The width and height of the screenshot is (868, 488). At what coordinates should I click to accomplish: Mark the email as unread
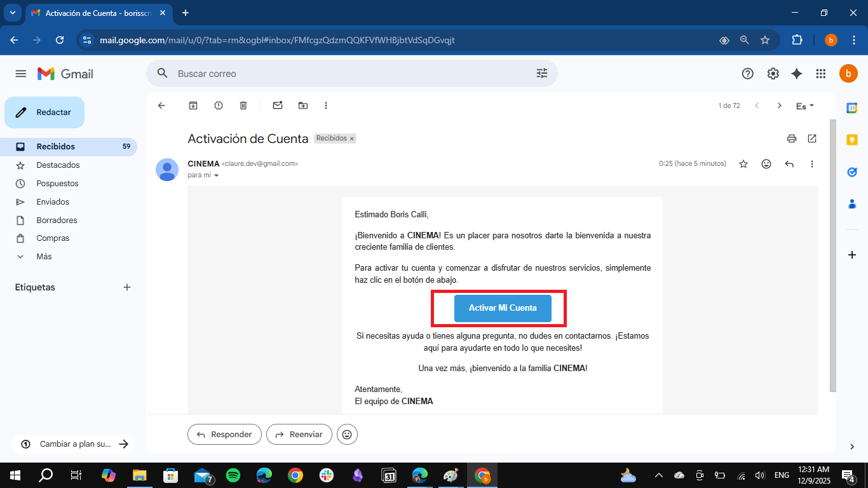pos(278,105)
